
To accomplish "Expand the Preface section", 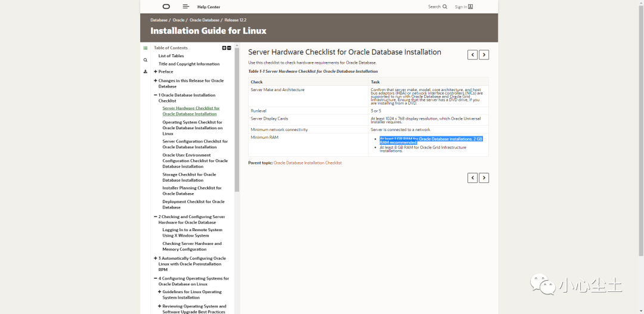I will coord(156,71).
